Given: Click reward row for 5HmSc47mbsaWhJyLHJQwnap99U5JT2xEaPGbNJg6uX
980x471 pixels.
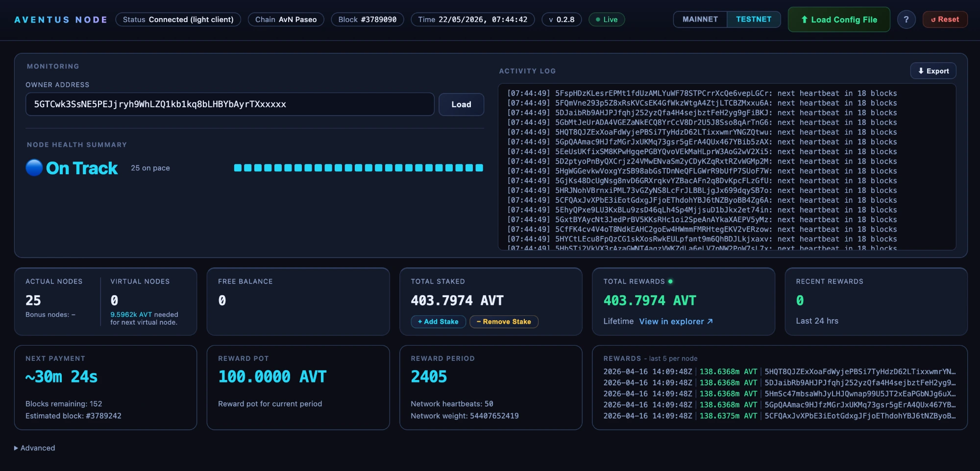Looking at the screenshot, I should 780,394.
